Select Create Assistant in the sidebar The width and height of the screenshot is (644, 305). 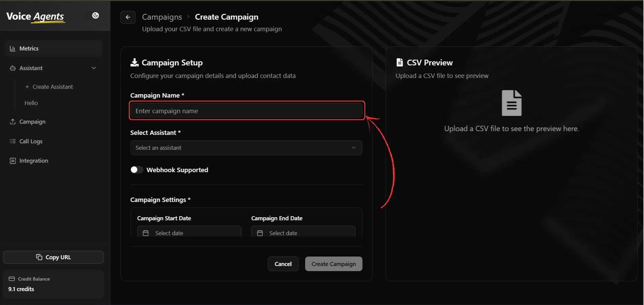(49, 87)
